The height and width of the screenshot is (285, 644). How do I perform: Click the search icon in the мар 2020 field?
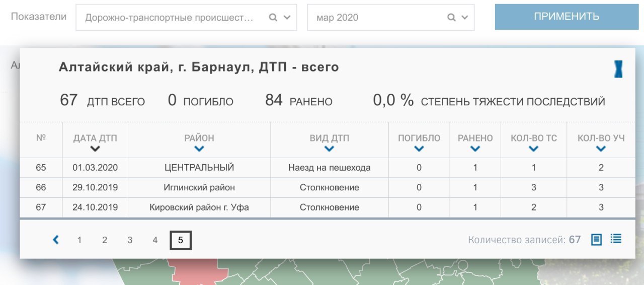(x=451, y=17)
